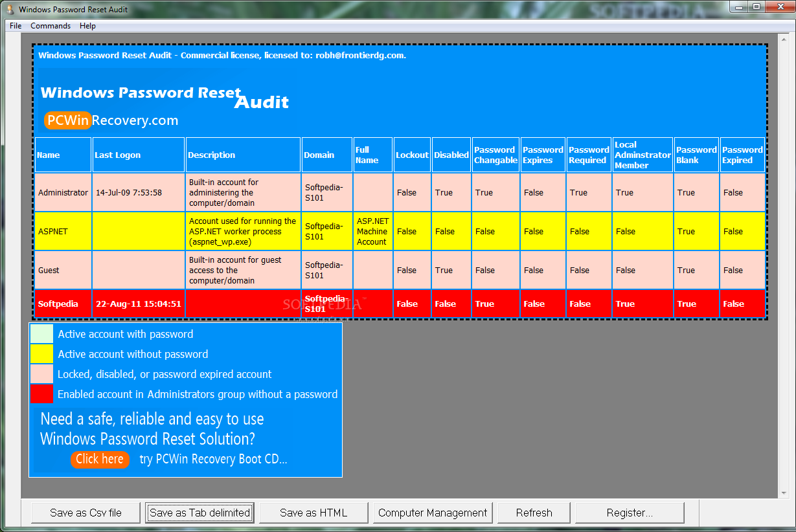Click Save as HTML button
This screenshot has height=532, width=796.
(x=313, y=513)
